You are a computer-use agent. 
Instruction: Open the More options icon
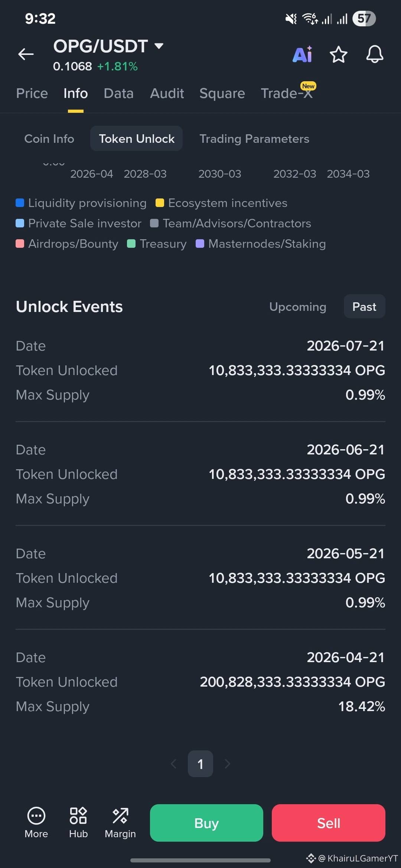[x=36, y=822]
